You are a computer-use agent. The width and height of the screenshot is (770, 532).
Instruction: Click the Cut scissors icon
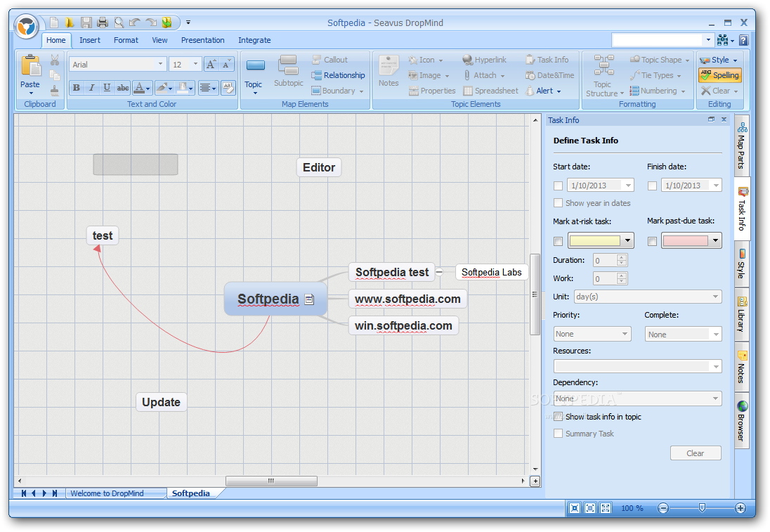coord(55,60)
